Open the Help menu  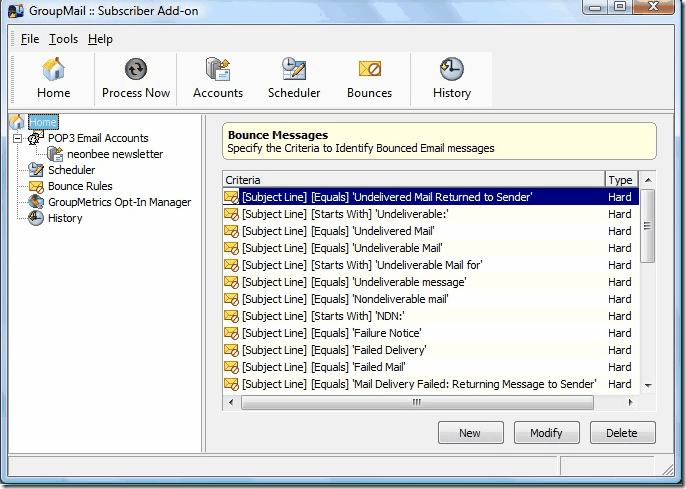[x=100, y=39]
